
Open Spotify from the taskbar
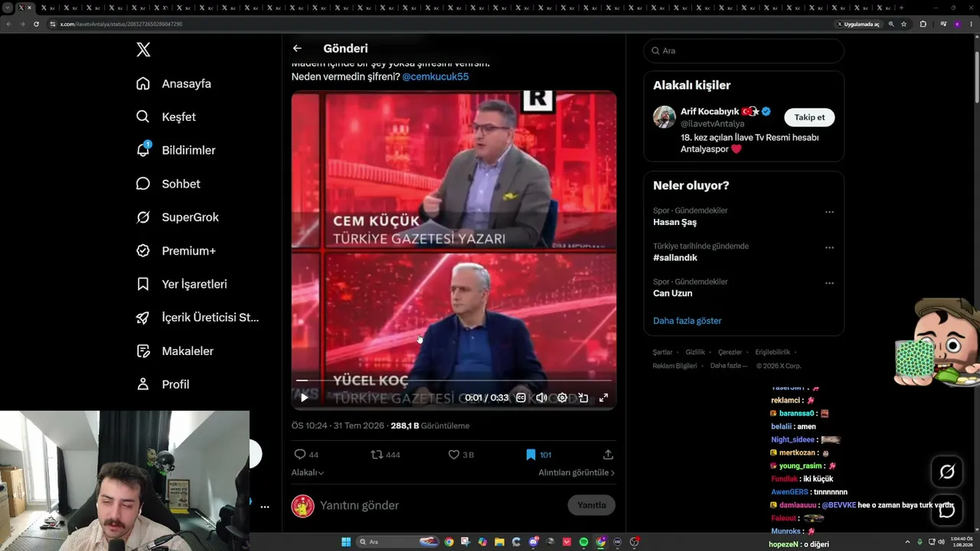(x=583, y=542)
